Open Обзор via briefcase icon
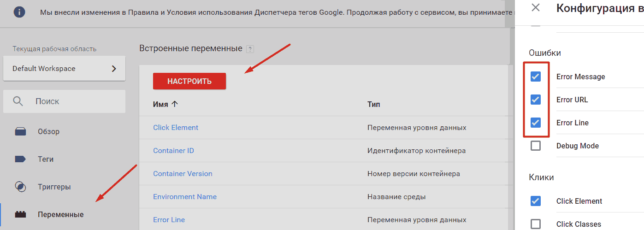Screen dimensions: 644x230 point(20,132)
